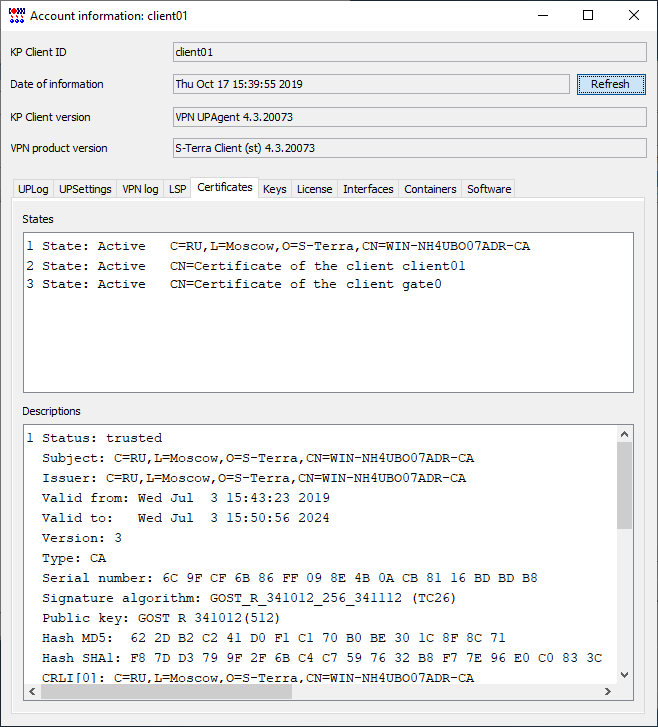Switch to the UPSettings tab
This screenshot has height=727, width=658.
tap(85, 189)
